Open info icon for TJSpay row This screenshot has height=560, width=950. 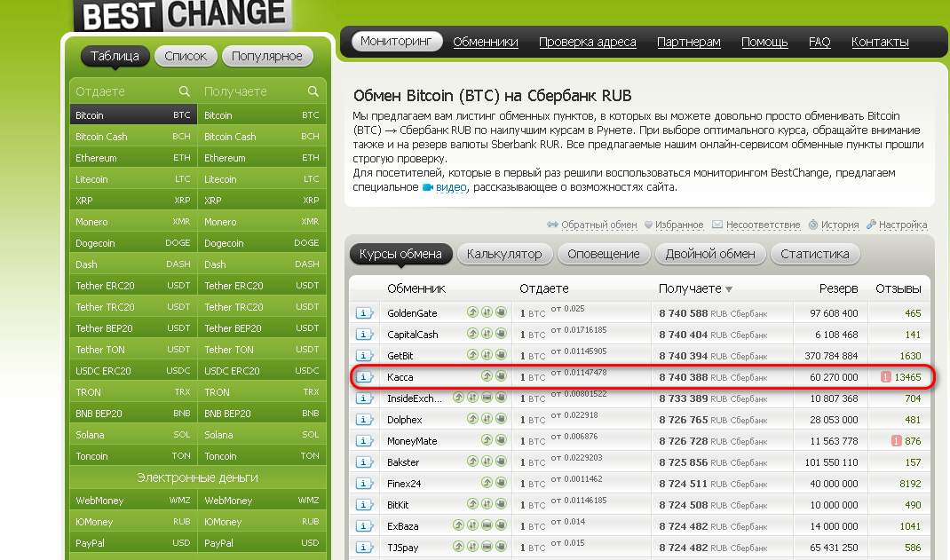363,548
